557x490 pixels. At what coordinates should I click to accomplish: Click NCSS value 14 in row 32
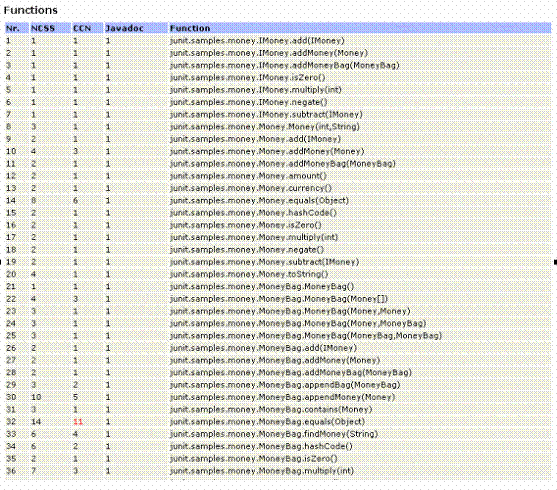point(36,422)
